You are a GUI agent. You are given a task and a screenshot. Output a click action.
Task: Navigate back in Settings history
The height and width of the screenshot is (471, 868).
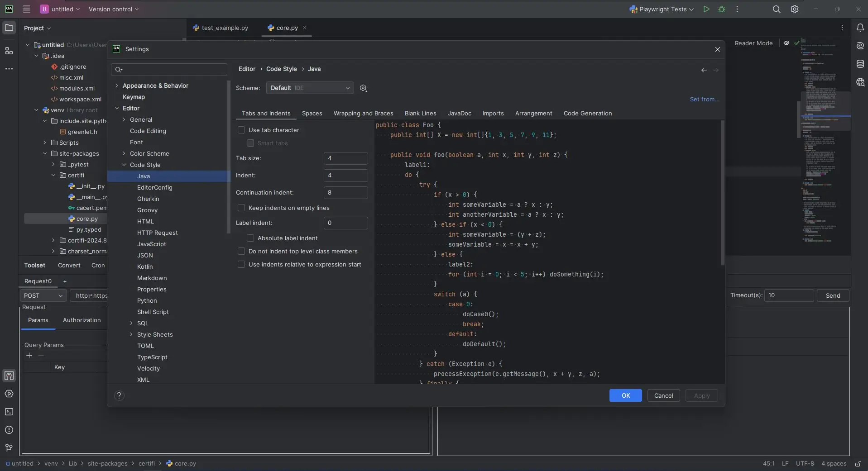[704, 70]
